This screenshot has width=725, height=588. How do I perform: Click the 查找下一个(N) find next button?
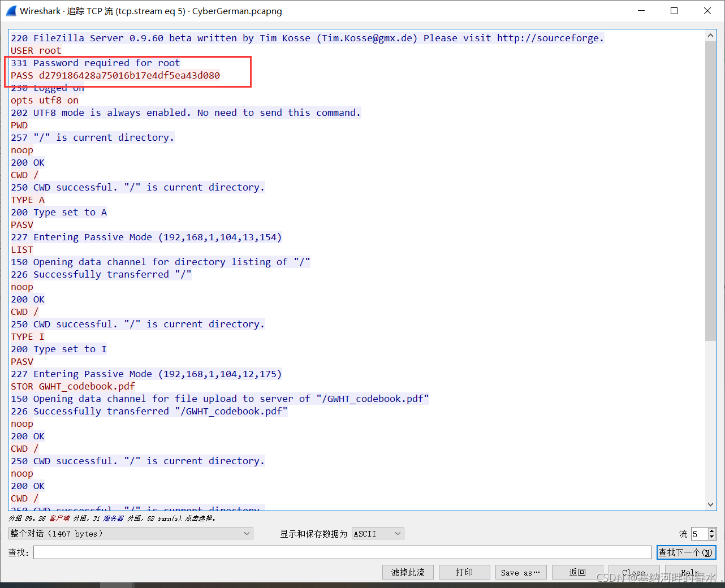[x=687, y=552]
